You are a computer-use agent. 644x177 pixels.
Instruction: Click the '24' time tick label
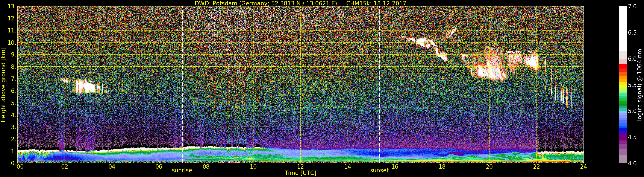tap(583, 167)
